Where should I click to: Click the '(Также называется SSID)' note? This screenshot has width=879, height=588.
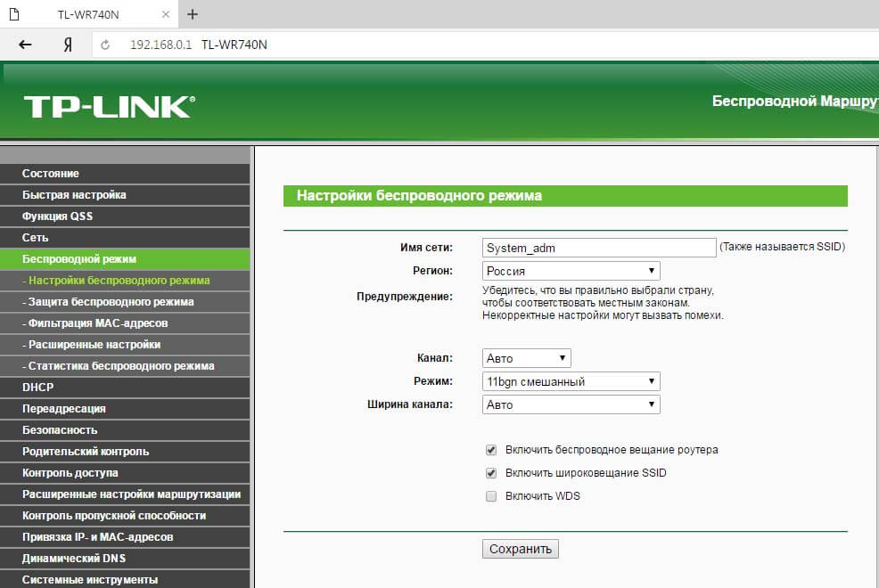[782, 247]
